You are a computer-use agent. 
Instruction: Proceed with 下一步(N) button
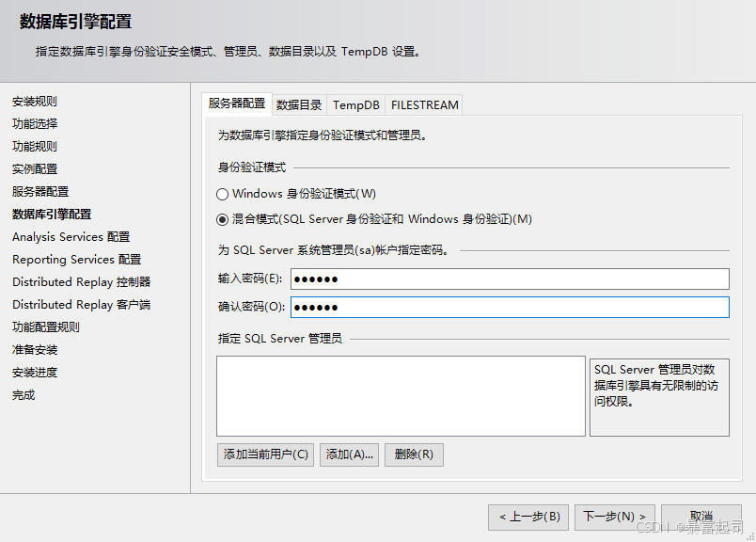coord(614,517)
